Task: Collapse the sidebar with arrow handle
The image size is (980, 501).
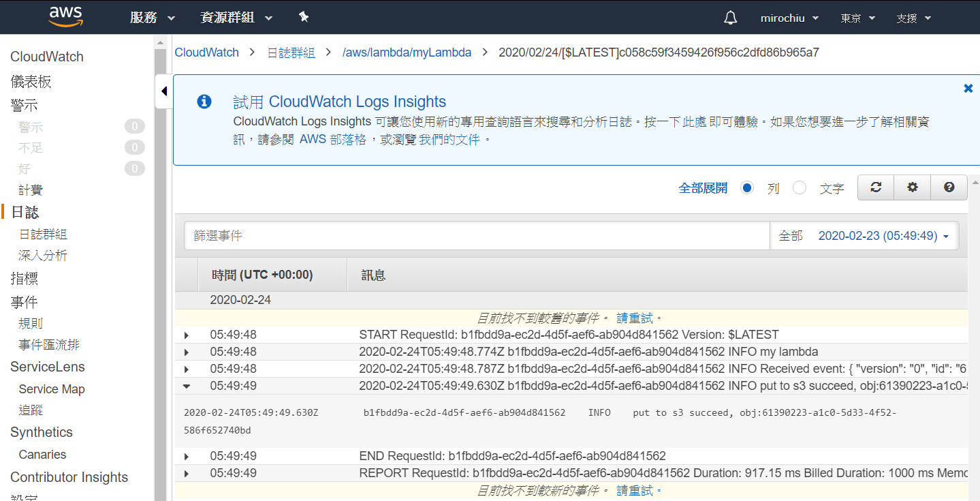Action: pyautogui.click(x=164, y=91)
